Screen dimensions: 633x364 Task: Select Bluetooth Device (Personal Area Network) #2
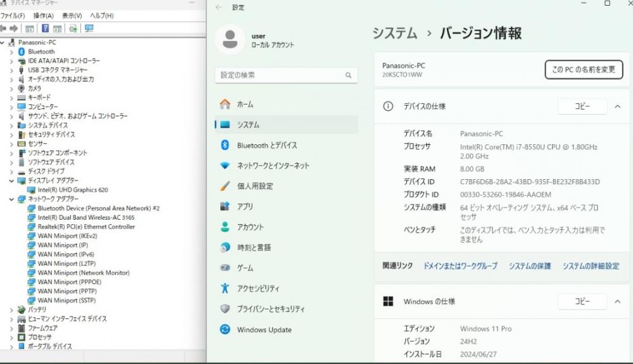pyautogui.click(x=99, y=208)
